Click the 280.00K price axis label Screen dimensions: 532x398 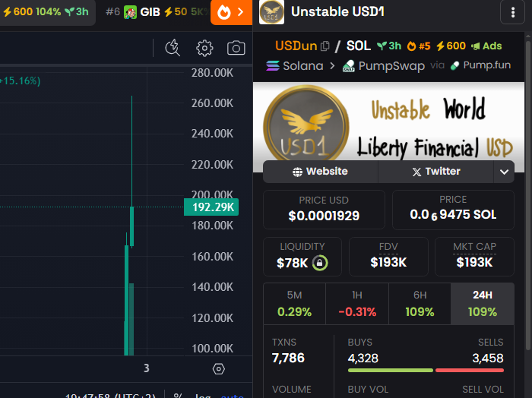(x=212, y=73)
